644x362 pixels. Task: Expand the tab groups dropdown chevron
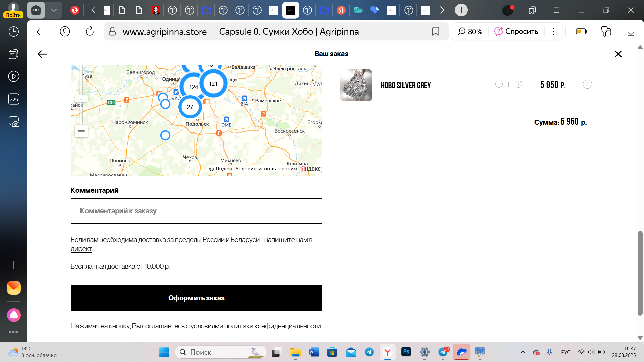pos(54,10)
